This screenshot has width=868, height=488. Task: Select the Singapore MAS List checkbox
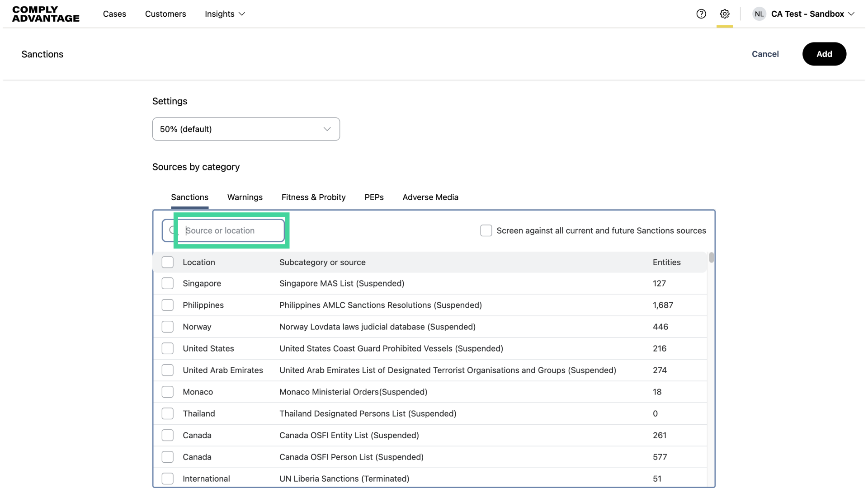(x=168, y=283)
